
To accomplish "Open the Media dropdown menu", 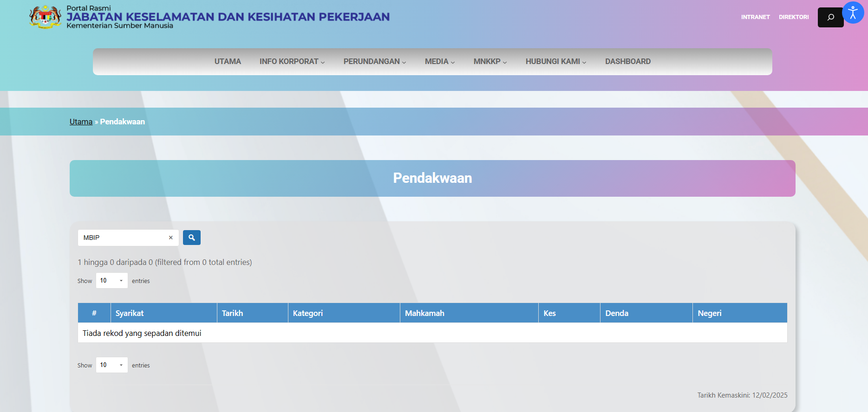I will tap(439, 62).
